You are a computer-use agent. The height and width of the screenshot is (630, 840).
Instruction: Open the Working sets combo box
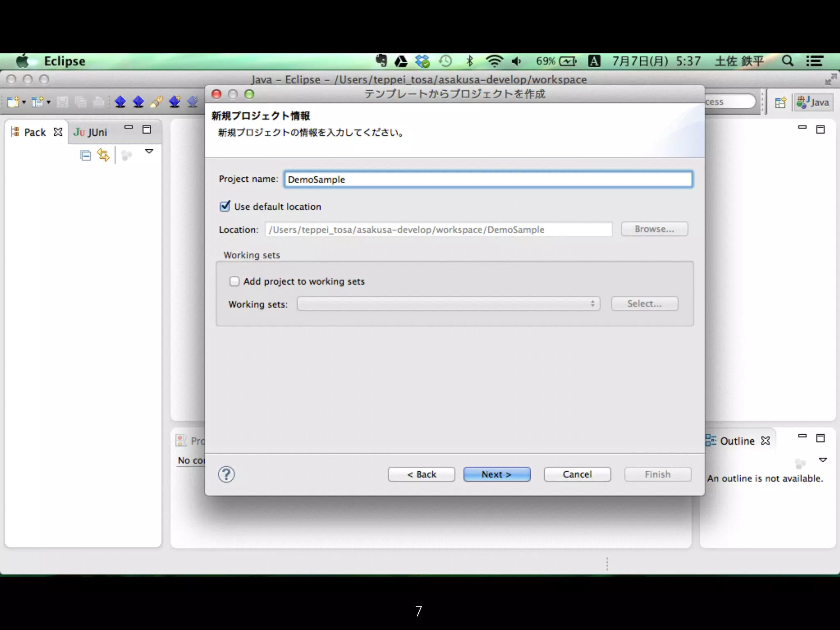click(448, 304)
